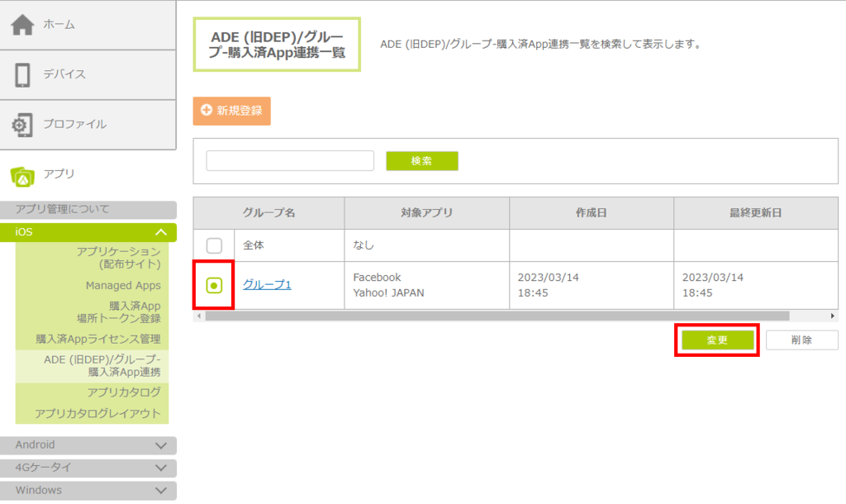Click the search text field
This screenshot has width=846, height=504.
point(290,160)
